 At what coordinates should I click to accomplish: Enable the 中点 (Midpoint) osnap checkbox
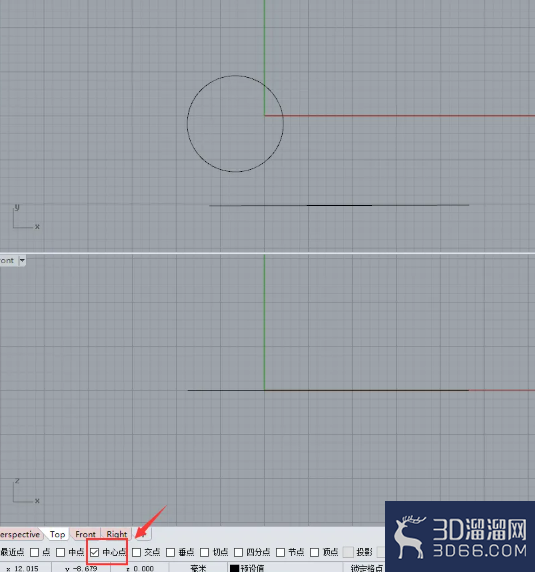pos(61,552)
